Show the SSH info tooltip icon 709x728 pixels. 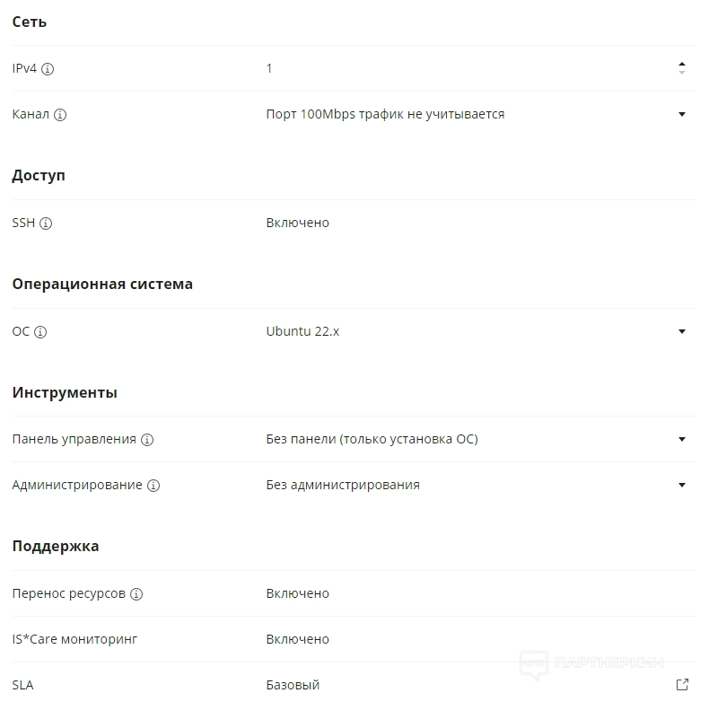[46, 224]
